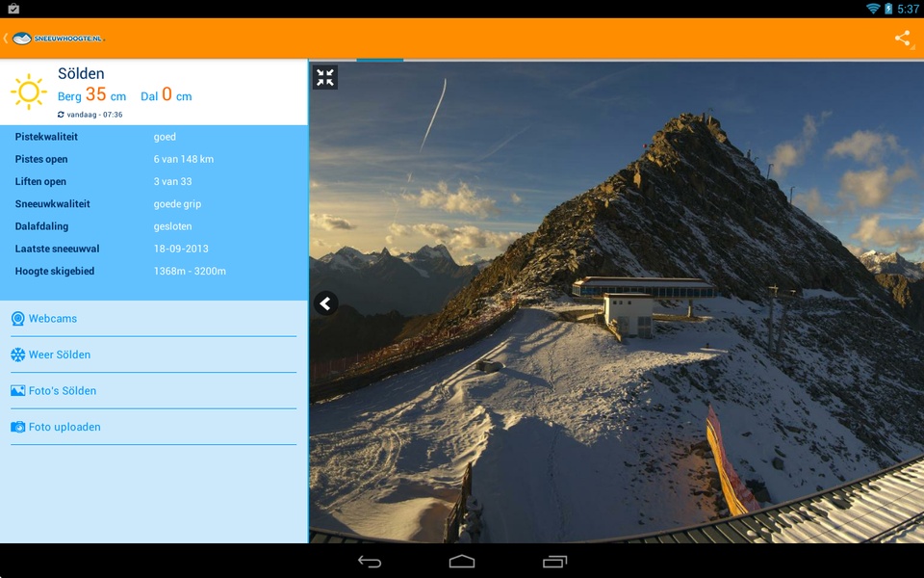This screenshot has width=924, height=578.
Task: Tap the Hoogte skigebied label
Action: (x=55, y=272)
